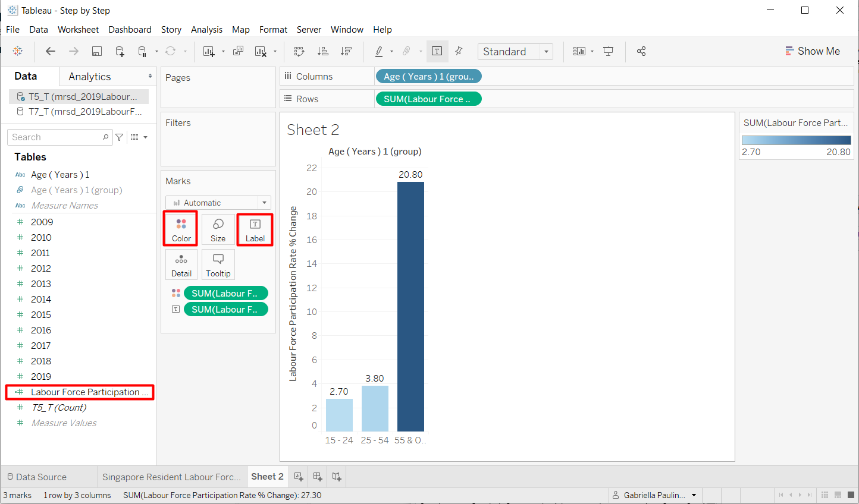Click the Swap Rows and Columns icon

pyautogui.click(x=299, y=52)
